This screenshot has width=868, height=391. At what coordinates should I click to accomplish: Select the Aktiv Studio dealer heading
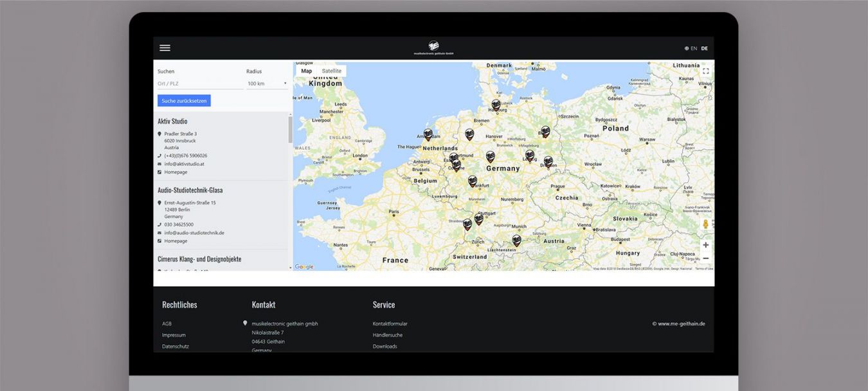[172, 121]
